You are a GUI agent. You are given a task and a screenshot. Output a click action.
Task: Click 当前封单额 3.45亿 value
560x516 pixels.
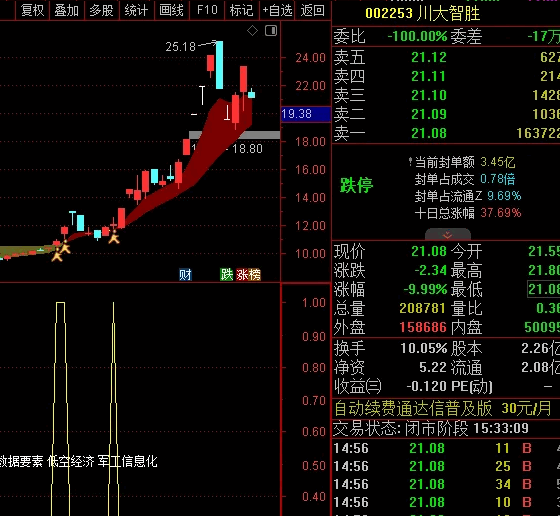point(498,162)
